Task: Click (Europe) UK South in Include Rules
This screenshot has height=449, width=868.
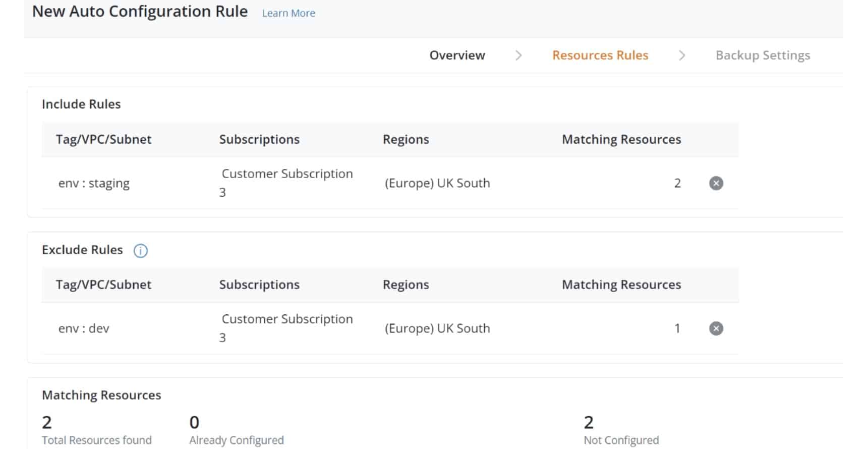Action: (437, 183)
